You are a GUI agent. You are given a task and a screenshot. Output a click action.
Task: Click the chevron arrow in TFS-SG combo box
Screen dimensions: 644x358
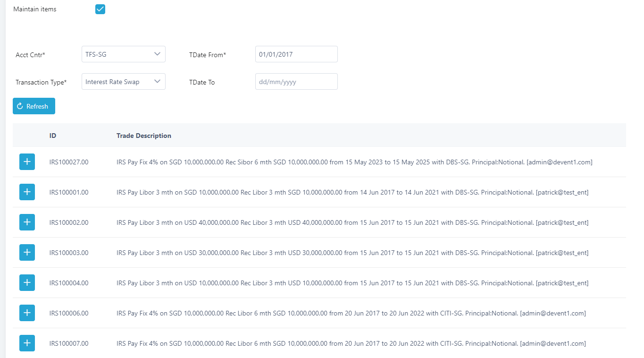coord(158,54)
